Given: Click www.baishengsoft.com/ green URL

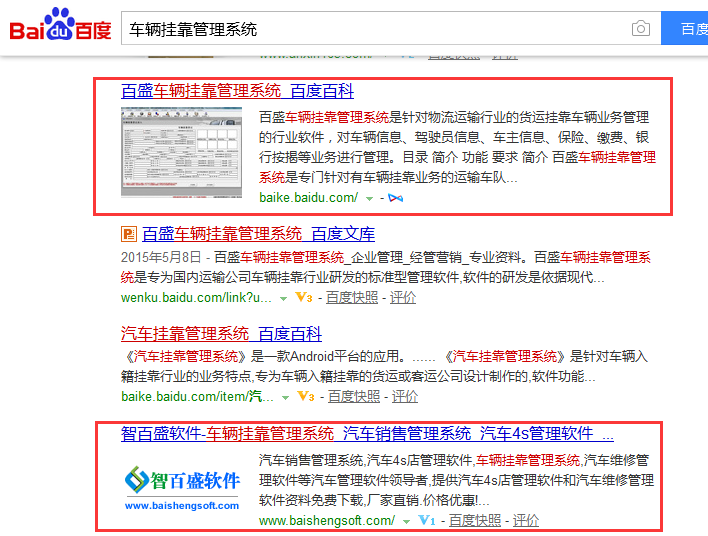Looking at the screenshot, I should click(327, 521).
